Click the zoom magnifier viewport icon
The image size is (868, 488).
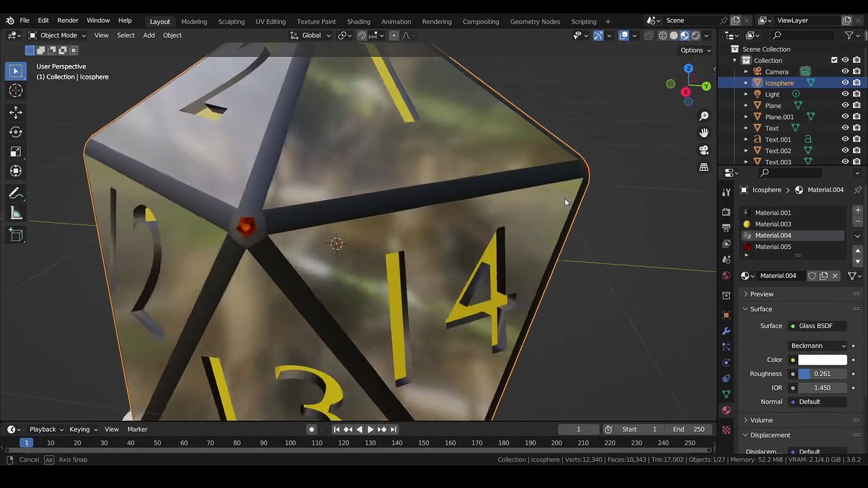pos(704,117)
